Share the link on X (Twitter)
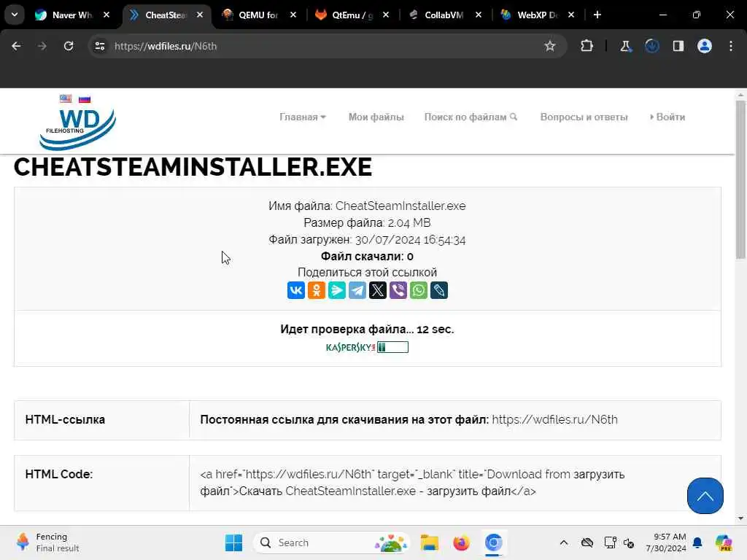Screen dimensions: 747x560 point(378,290)
